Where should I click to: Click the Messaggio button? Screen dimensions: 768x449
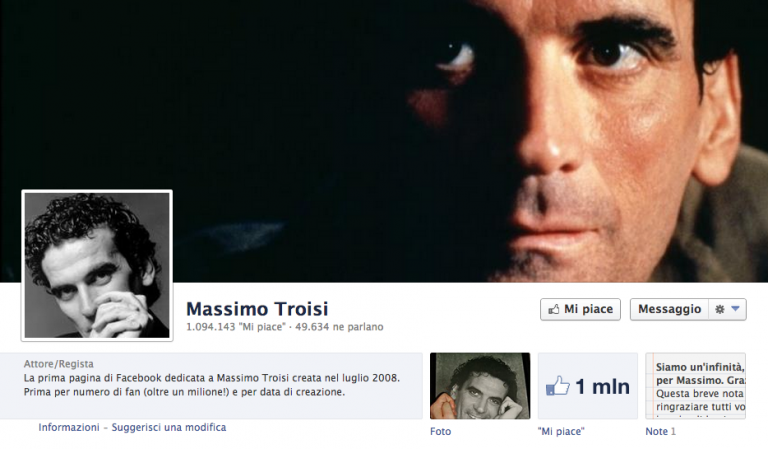669,309
